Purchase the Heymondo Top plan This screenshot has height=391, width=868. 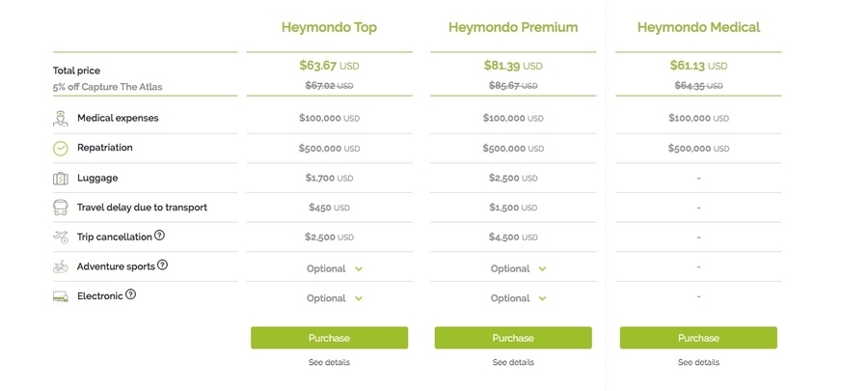329,338
